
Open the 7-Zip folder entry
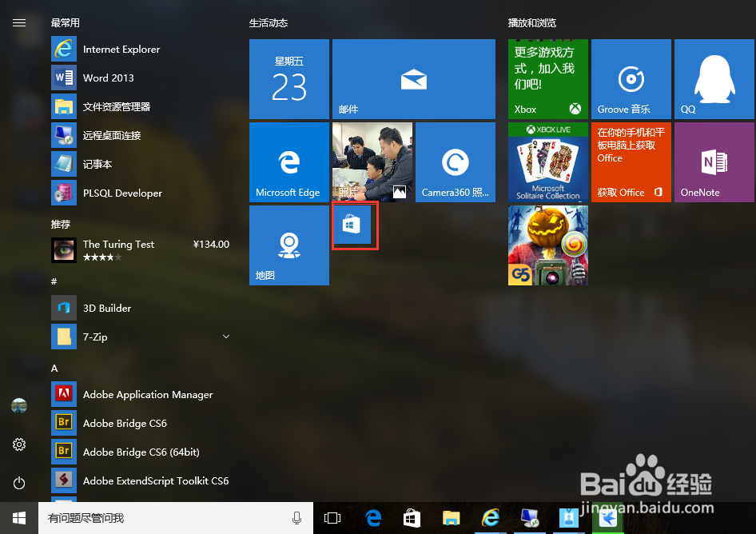pyautogui.click(x=141, y=337)
